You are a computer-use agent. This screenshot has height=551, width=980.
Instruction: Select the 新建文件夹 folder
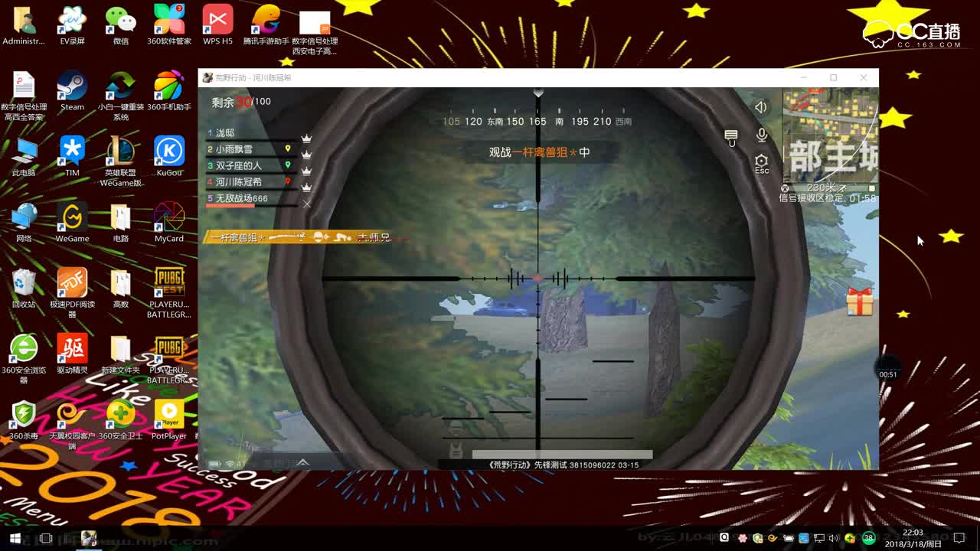(120, 355)
